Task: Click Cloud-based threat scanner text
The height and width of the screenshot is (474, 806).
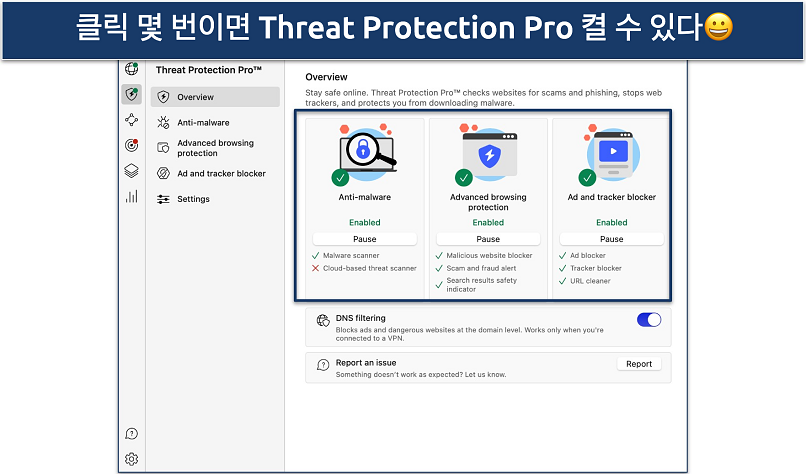Action: tap(370, 268)
